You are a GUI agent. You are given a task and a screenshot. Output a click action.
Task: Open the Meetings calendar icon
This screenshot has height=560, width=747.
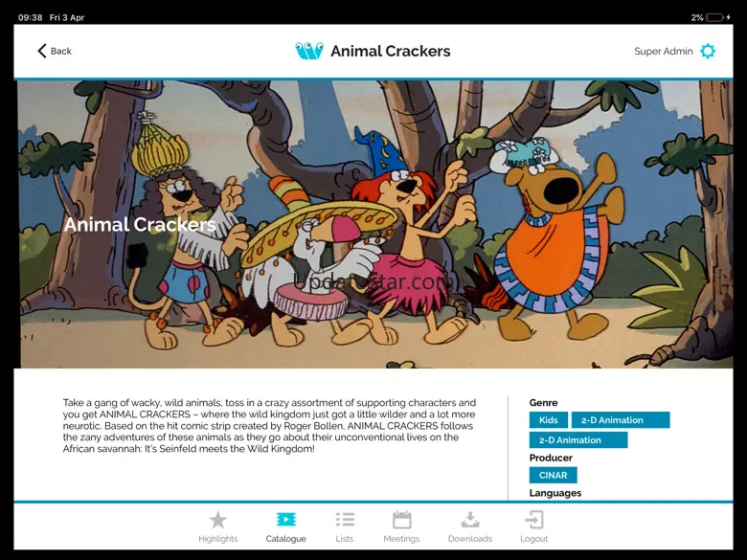pyautogui.click(x=401, y=520)
